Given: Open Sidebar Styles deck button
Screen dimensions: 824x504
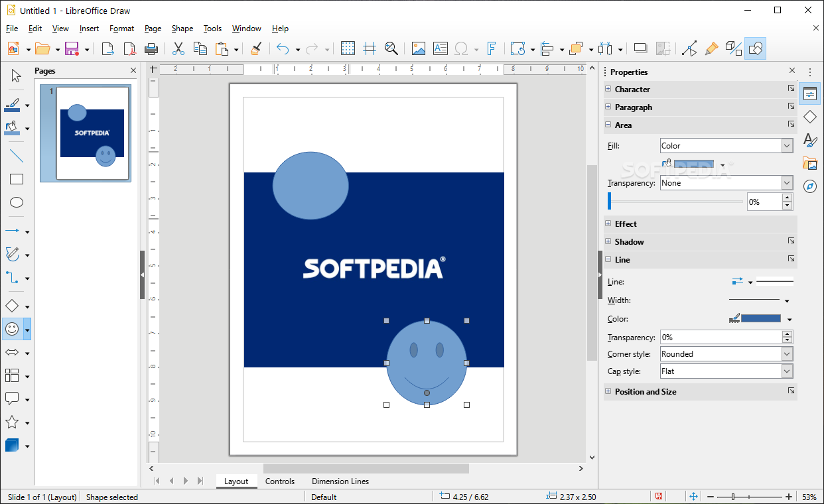Looking at the screenshot, I should click(810, 140).
